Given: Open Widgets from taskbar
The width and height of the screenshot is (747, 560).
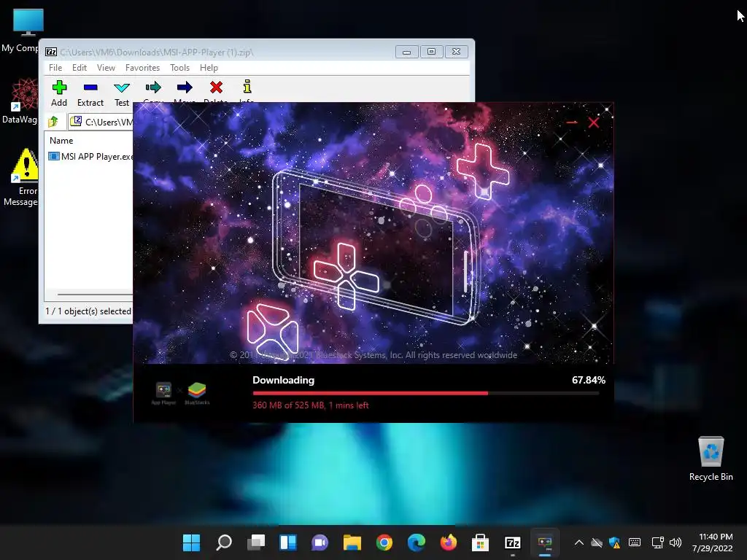Looking at the screenshot, I should [287, 542].
